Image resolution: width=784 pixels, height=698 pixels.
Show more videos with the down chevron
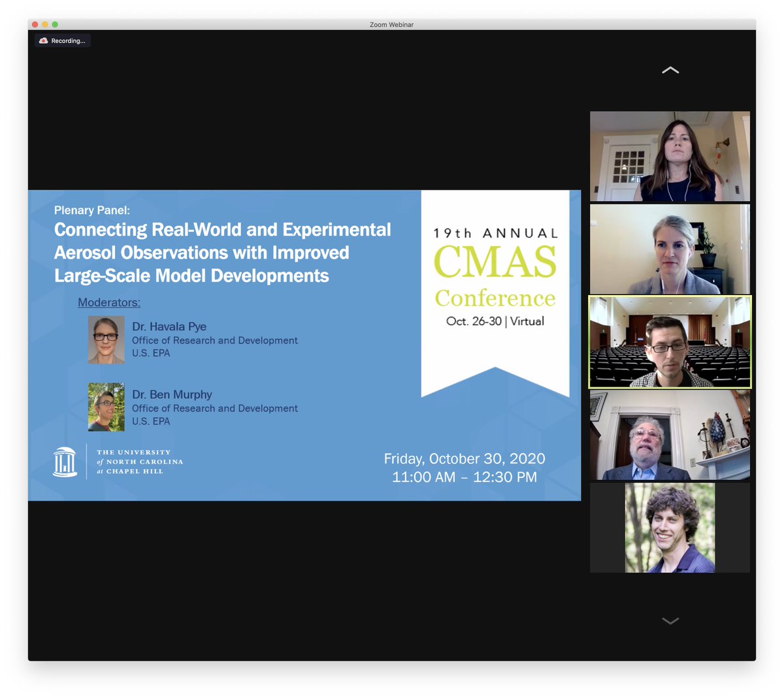[670, 621]
